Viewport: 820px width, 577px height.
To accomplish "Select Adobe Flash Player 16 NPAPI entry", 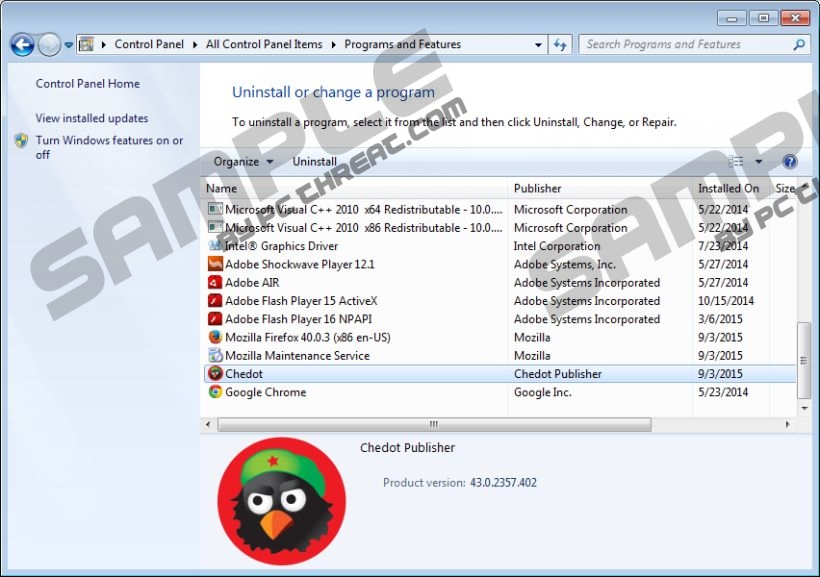I will tap(299, 319).
